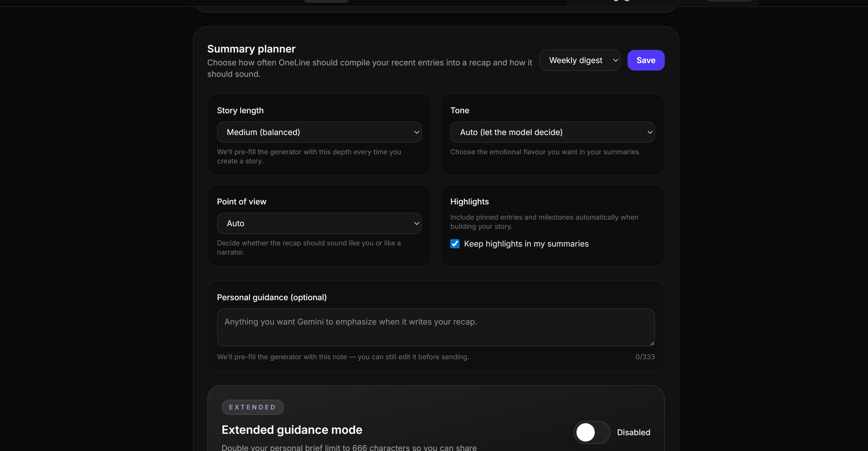Screen dimensions: 868x451
Task: Open the Tone dropdown set to Auto
Action: point(552,132)
